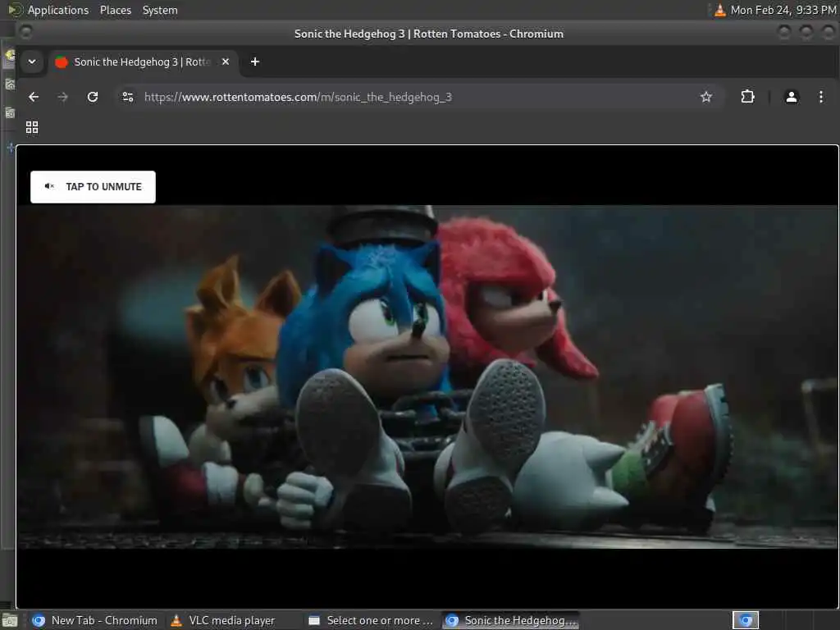840x630 pixels.
Task: Click the VLC cone tray icon
Action: [x=720, y=10]
